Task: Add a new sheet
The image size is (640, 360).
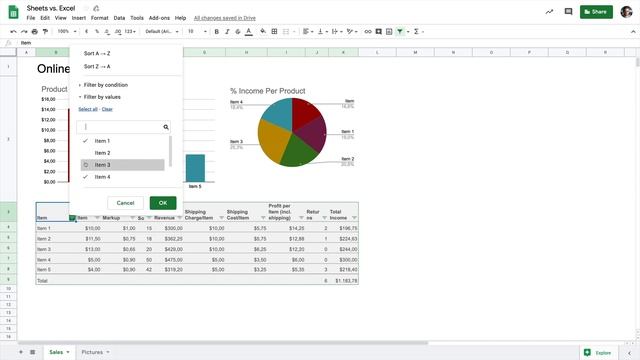Action: tap(21, 352)
